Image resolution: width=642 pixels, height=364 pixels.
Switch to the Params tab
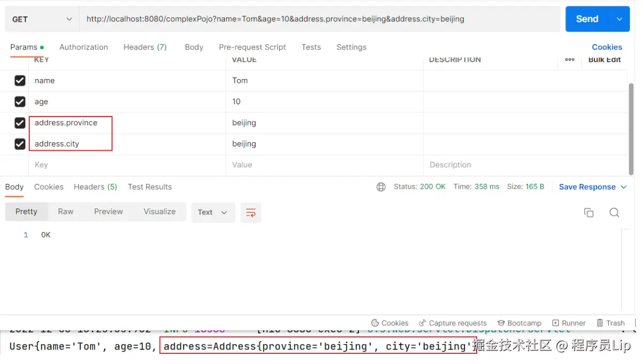(x=27, y=47)
